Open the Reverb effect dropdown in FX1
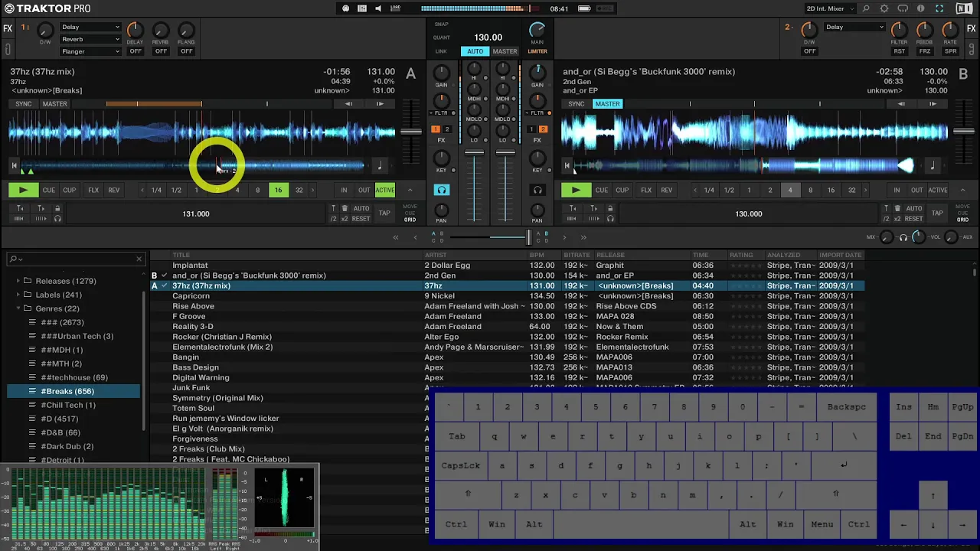980x551 pixels. (x=90, y=39)
